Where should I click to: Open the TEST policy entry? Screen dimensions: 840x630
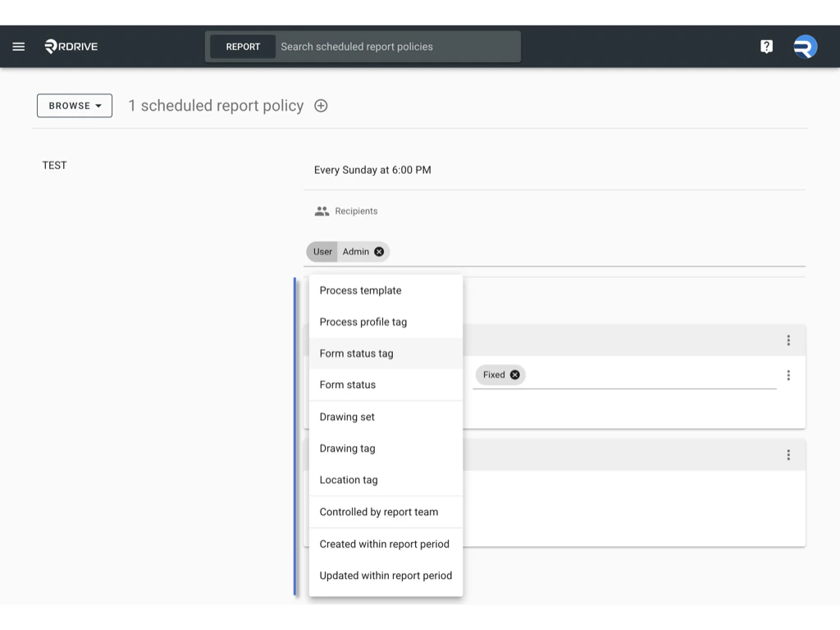pos(54,165)
